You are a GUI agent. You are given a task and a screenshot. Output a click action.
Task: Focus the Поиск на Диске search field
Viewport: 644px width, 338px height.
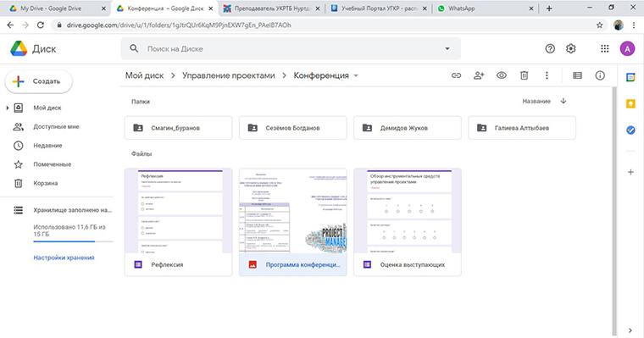coord(291,49)
